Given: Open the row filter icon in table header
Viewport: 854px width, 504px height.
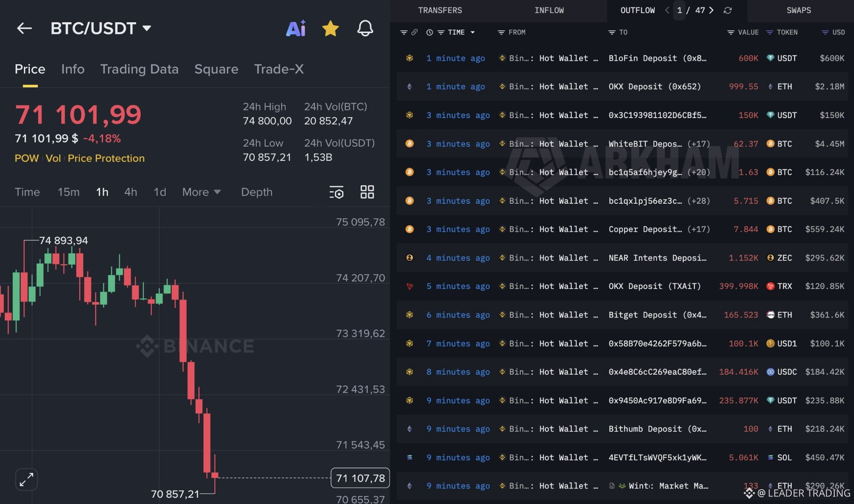Looking at the screenshot, I should click(403, 32).
